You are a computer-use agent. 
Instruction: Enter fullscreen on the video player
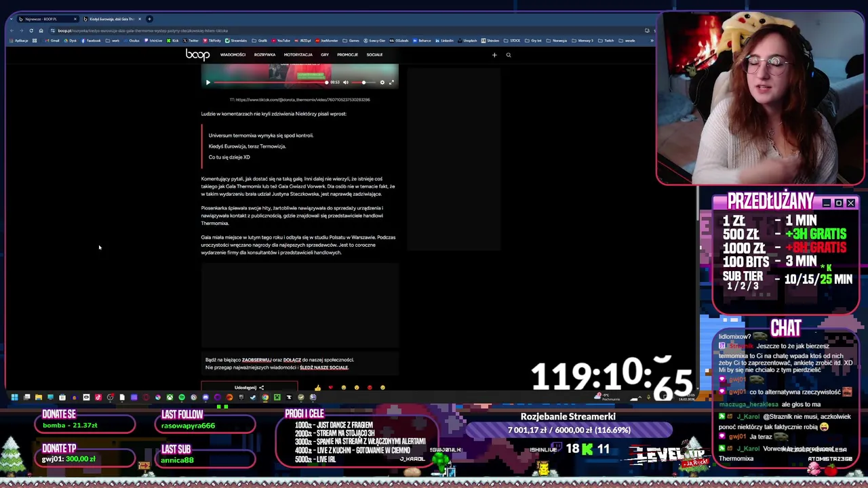pyautogui.click(x=391, y=83)
